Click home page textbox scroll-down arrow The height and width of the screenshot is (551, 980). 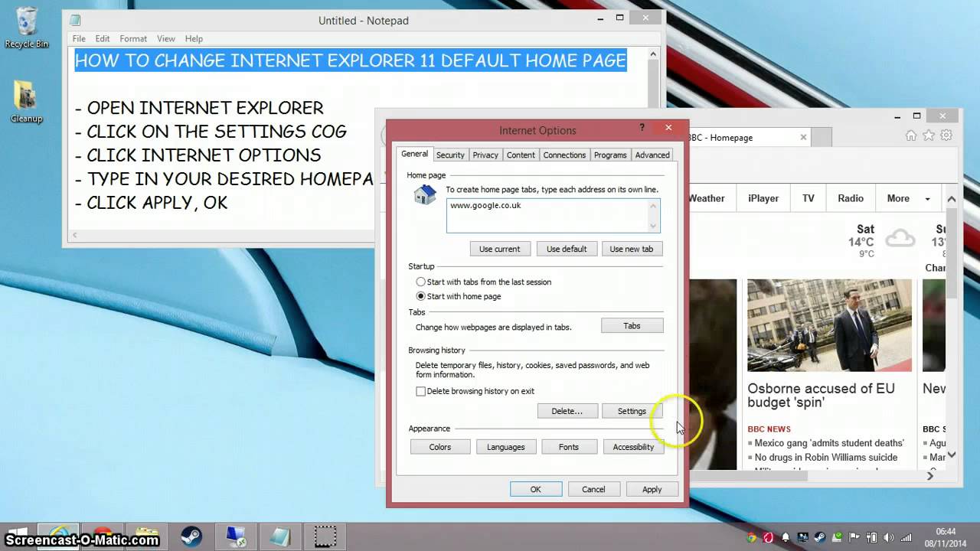[653, 226]
